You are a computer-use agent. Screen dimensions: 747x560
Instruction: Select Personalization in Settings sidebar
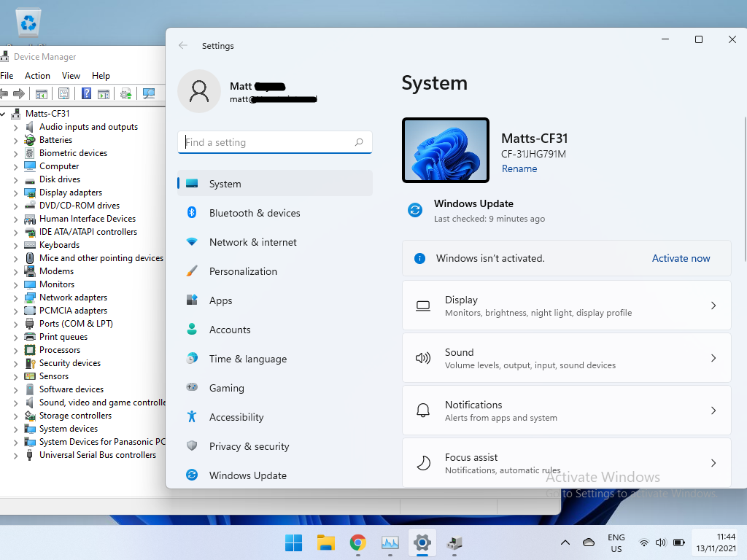[x=275, y=271]
